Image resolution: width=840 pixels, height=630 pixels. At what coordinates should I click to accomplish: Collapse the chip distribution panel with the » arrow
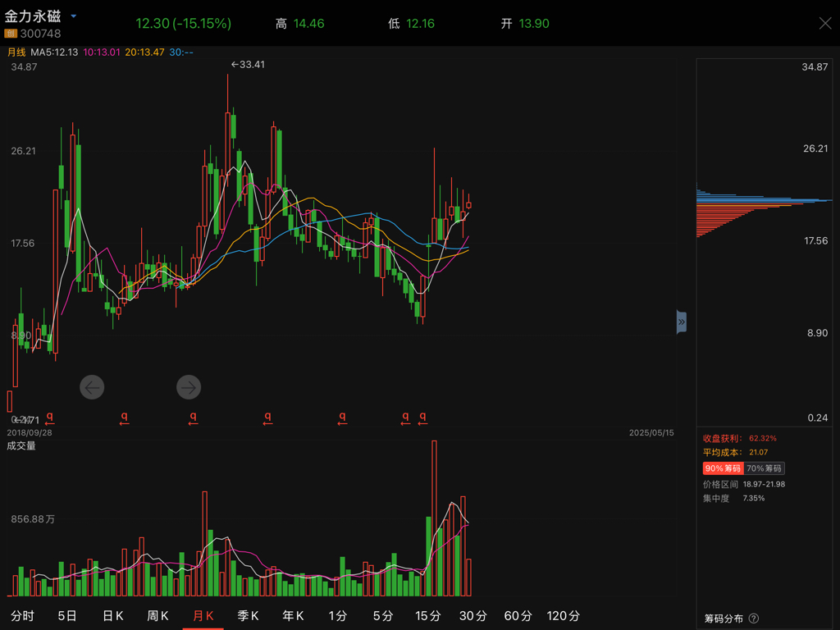pos(682,322)
